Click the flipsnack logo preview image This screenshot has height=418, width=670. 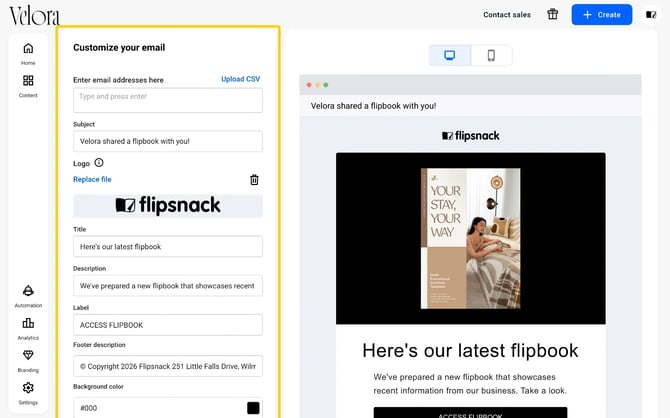[168, 206]
